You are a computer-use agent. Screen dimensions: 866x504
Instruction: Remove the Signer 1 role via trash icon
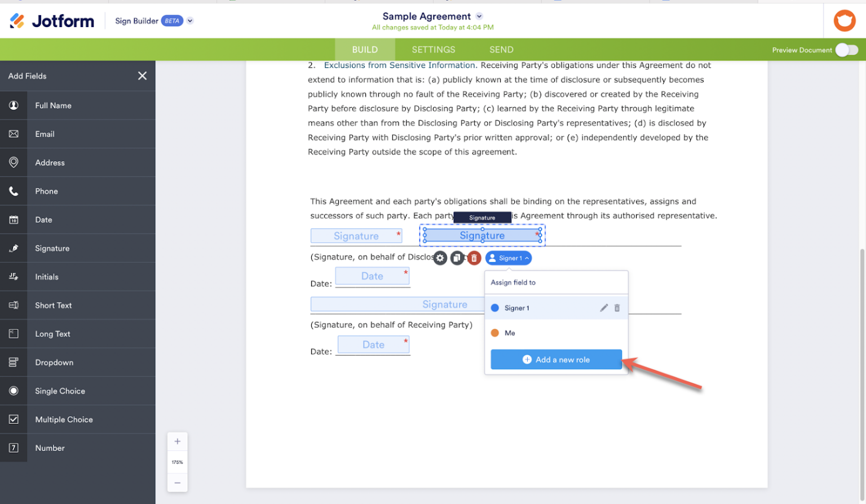click(x=617, y=308)
